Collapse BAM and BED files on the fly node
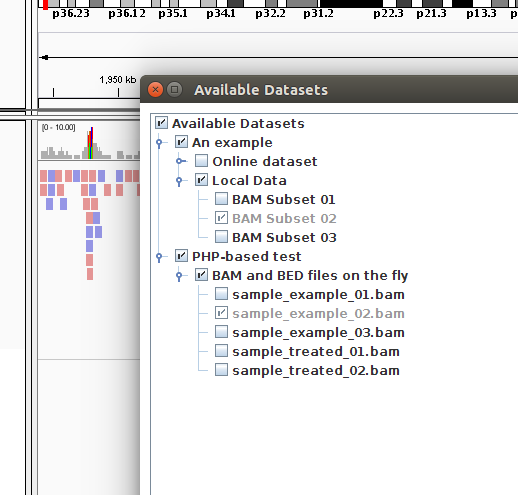Screen dimensions: 518x495 point(179,276)
